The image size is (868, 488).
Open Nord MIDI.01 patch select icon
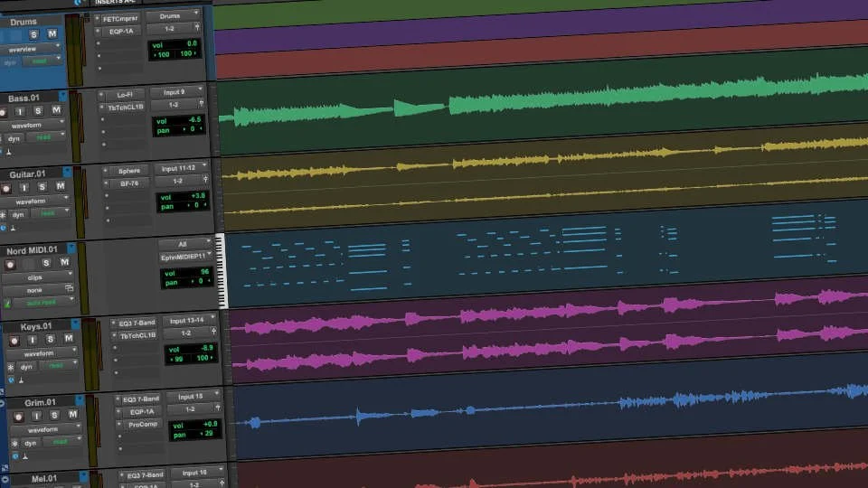tap(70, 288)
